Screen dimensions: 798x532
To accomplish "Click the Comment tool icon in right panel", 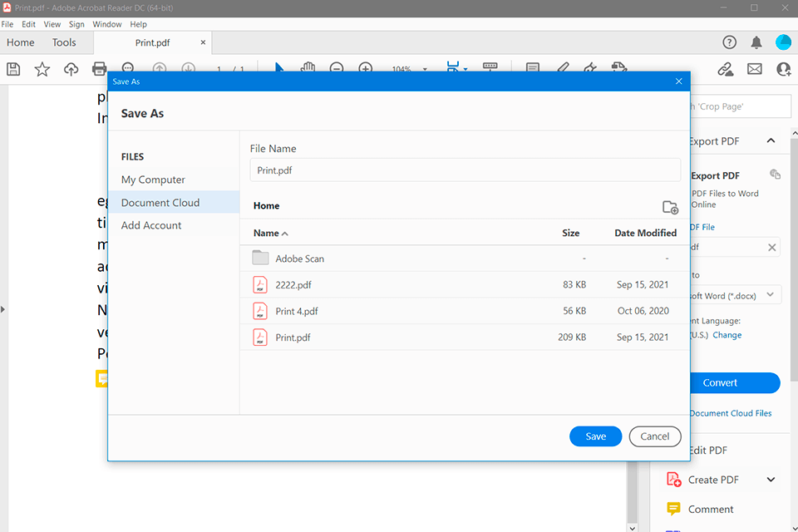I will pyautogui.click(x=673, y=509).
